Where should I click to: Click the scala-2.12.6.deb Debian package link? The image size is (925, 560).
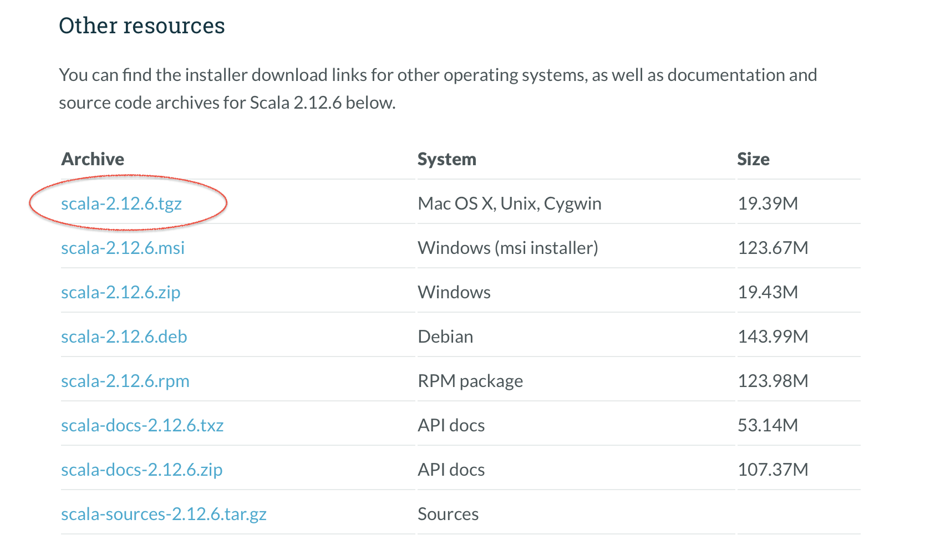[124, 337]
